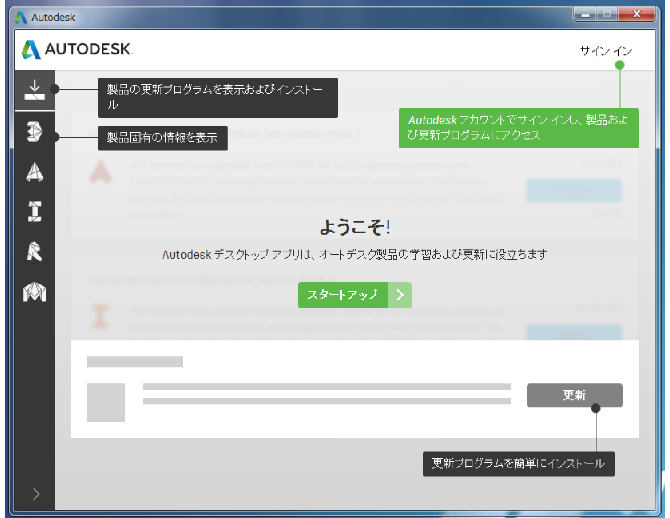
Task: Select the AutoCAD product icon in sidebar
Action: pos(35,172)
